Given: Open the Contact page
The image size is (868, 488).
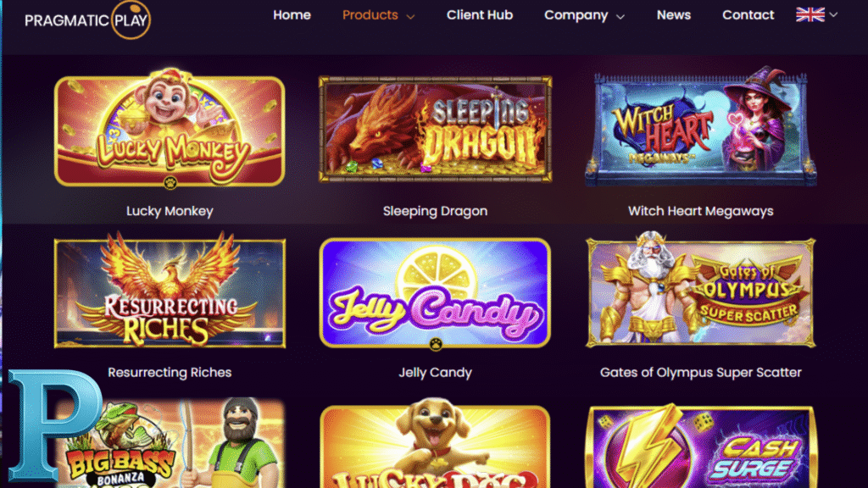Looking at the screenshot, I should click(x=748, y=15).
